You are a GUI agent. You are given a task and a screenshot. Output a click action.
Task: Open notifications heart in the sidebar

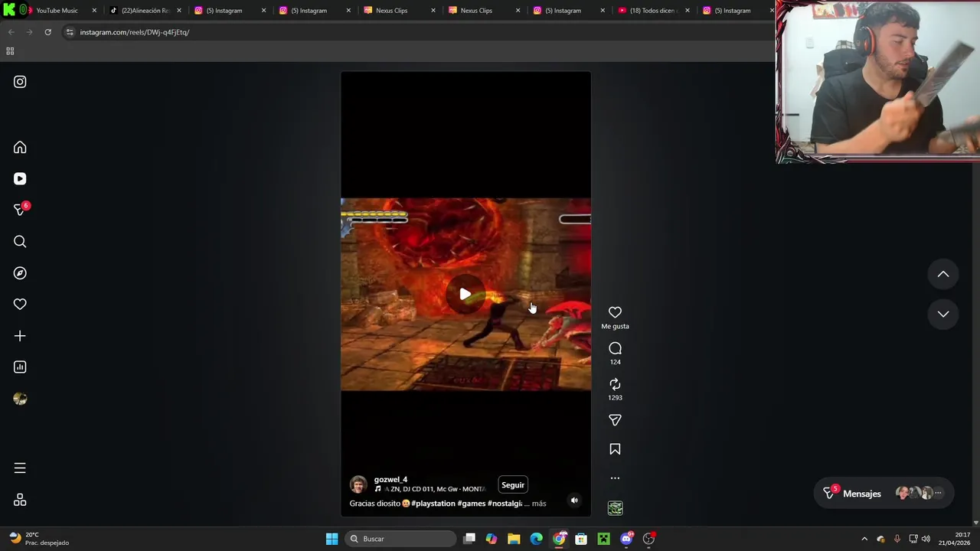point(20,305)
